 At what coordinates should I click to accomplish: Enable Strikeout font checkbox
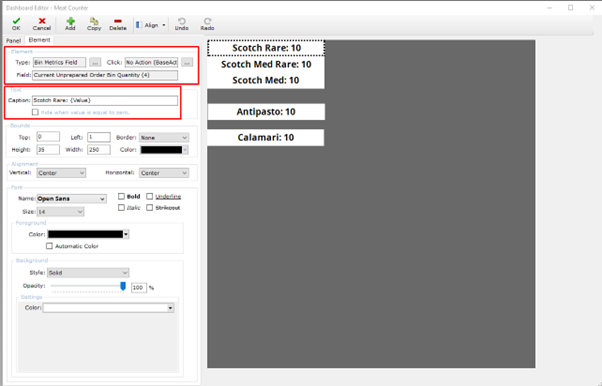[150, 207]
